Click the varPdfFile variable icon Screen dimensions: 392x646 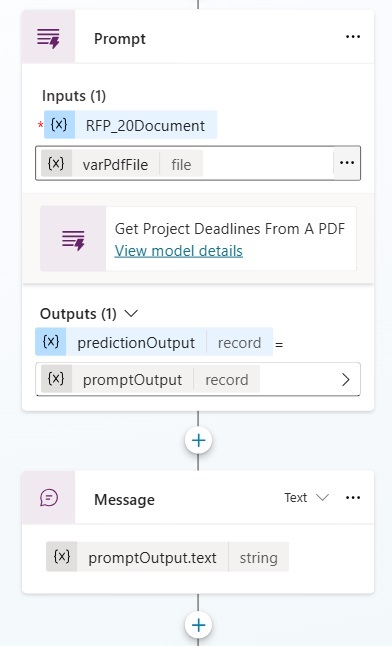point(56,164)
